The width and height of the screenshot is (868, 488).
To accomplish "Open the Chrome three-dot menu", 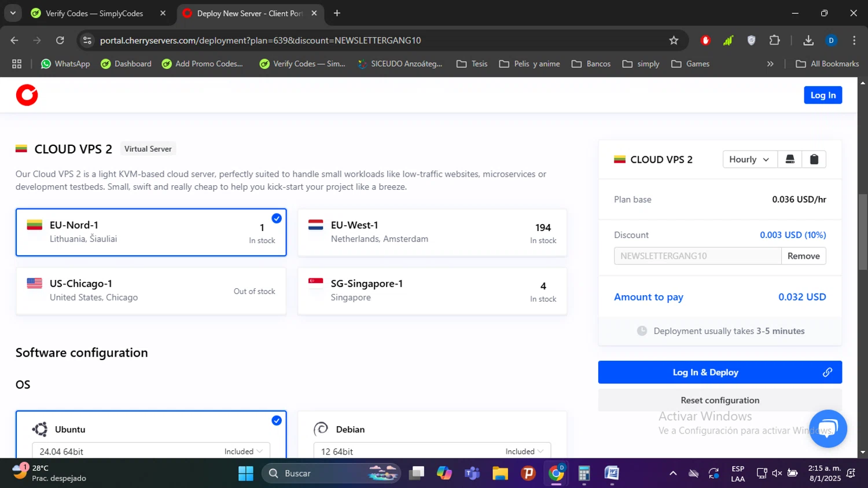I will (854, 41).
